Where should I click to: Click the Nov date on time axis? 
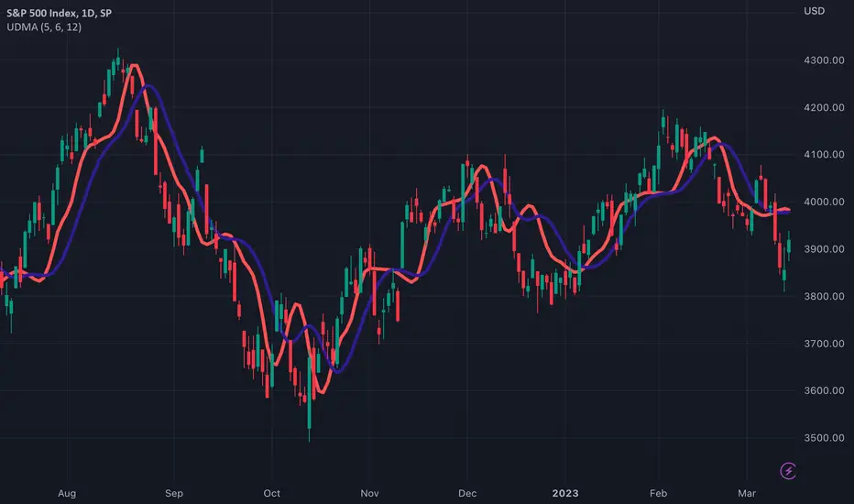(x=369, y=493)
